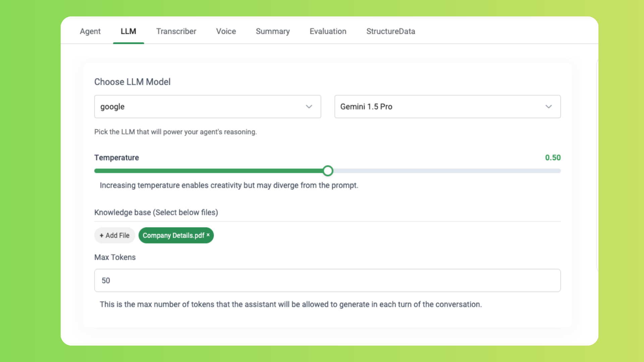This screenshot has width=644, height=362.
Task: Open the Gemini 1.5 Pro model dropdown
Action: click(447, 107)
